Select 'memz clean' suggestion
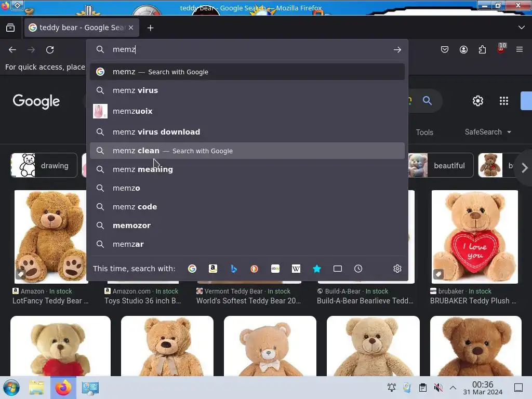This screenshot has height=399, width=532. [247, 151]
